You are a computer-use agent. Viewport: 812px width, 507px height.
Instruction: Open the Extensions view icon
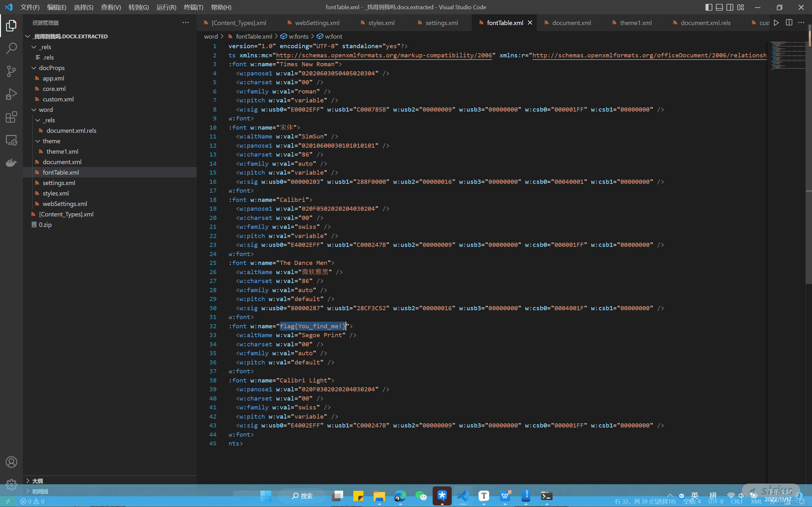tap(11, 117)
